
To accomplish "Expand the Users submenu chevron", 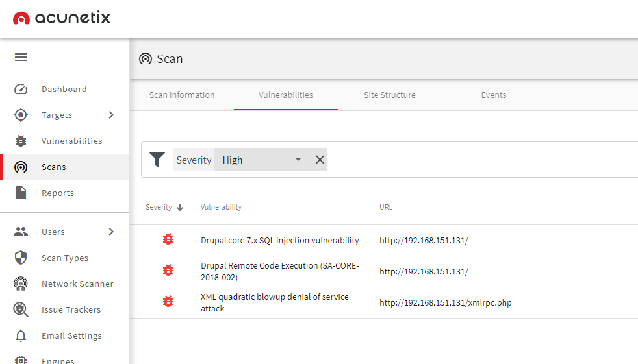I will tap(111, 232).
